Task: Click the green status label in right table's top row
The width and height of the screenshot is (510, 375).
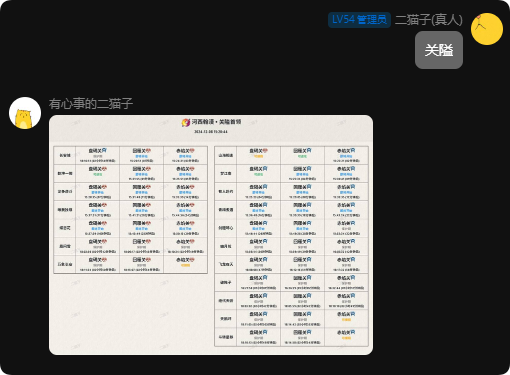Action: 302,156
